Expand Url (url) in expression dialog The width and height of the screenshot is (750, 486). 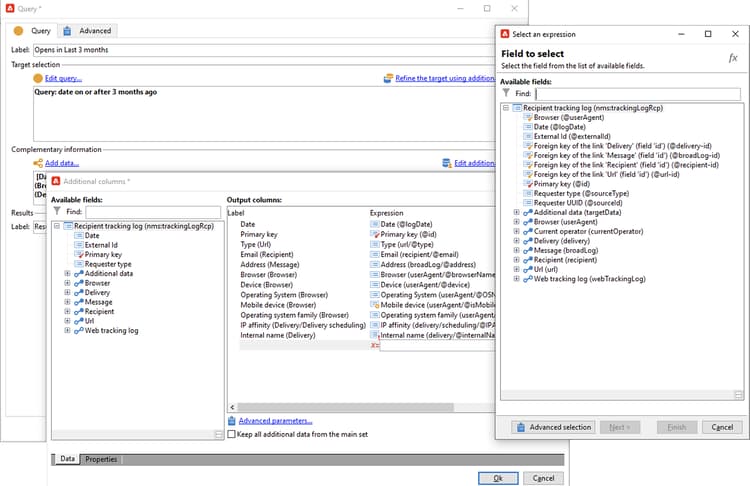tap(517, 269)
